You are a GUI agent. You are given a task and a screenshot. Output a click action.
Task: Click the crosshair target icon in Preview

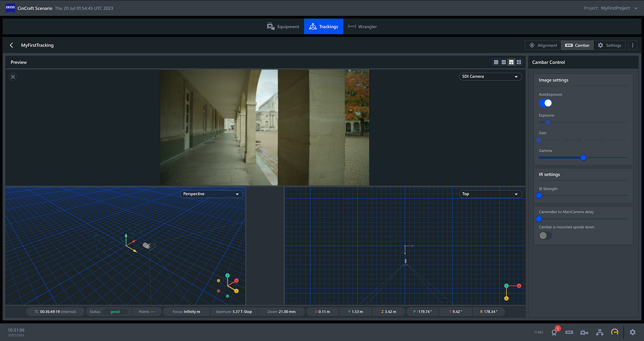(x=12, y=76)
